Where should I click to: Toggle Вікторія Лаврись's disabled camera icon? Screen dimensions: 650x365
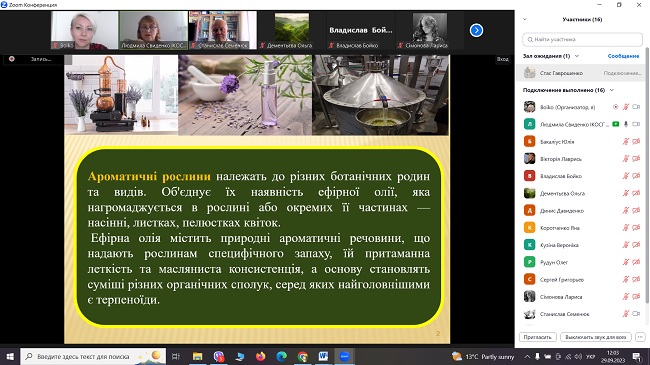click(636, 158)
